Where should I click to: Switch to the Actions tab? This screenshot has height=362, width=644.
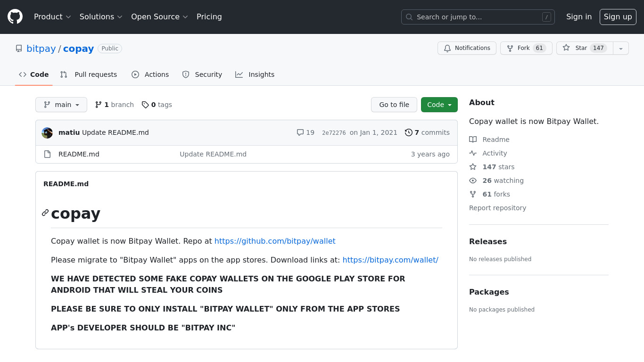[150, 74]
